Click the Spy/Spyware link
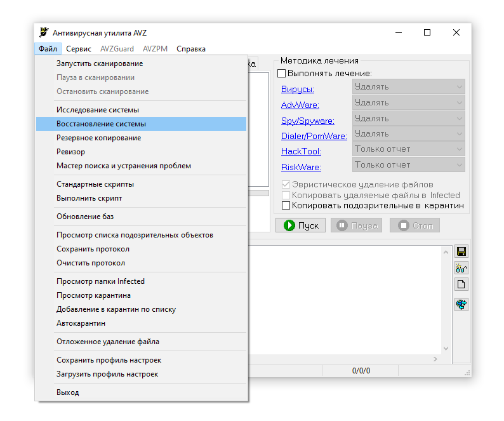 tap(308, 121)
